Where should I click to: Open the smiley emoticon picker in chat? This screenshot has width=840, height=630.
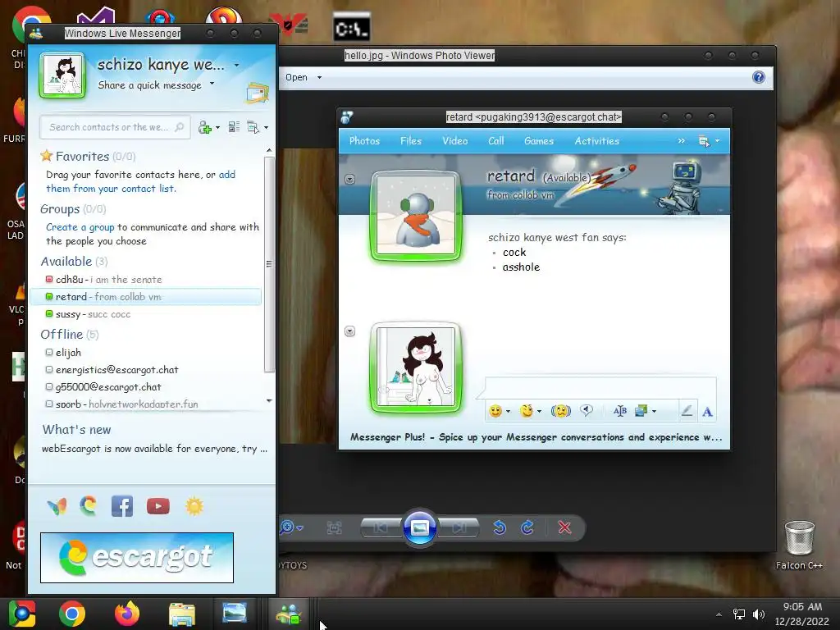click(x=495, y=411)
